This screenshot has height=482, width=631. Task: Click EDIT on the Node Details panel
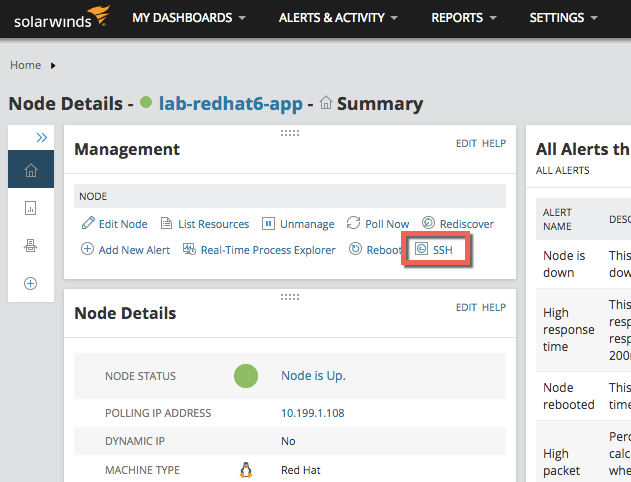(466, 307)
